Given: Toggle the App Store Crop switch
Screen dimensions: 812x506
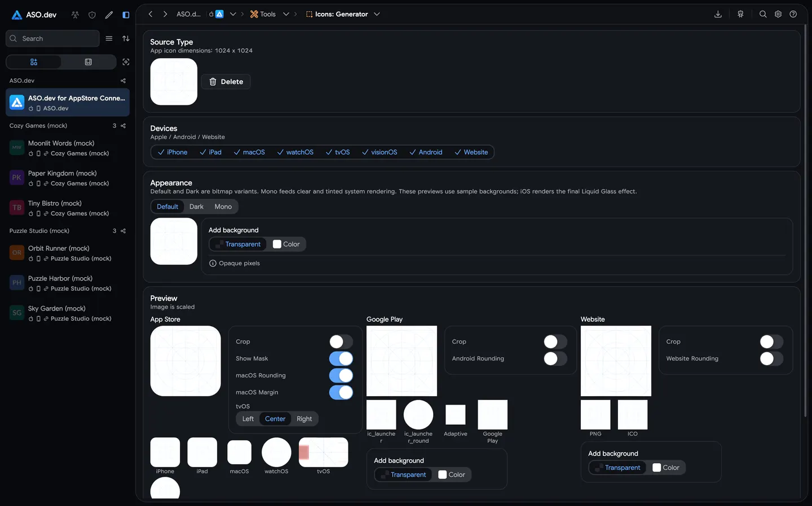Looking at the screenshot, I should tap(341, 341).
